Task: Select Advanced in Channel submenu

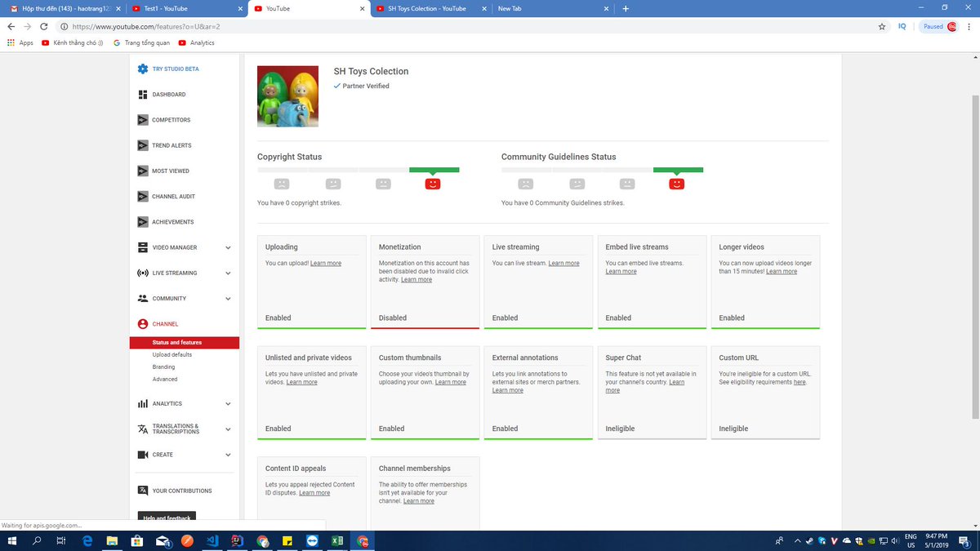Action: (165, 380)
